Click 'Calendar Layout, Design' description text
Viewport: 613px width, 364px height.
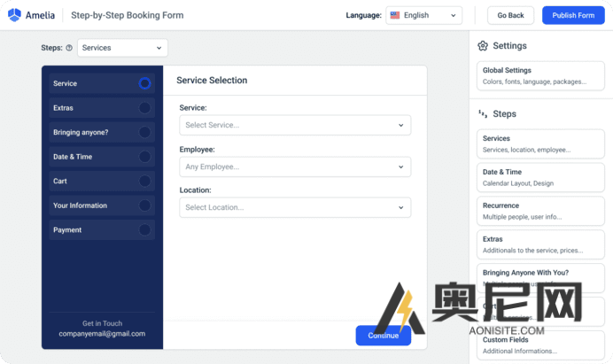point(518,183)
